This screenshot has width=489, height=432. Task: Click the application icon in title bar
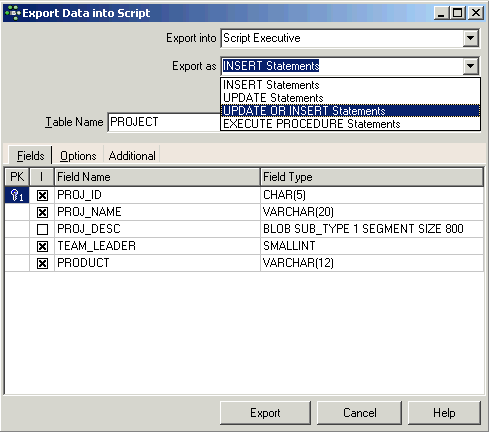pos(13,13)
